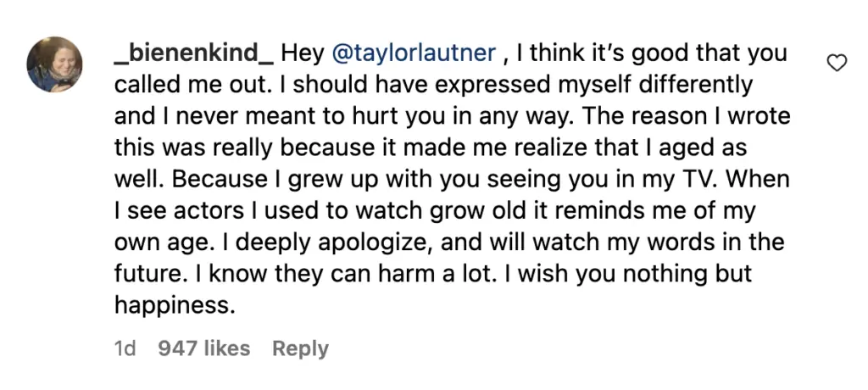Image resolution: width=868 pixels, height=390 pixels.
Task: Click the _bienenkind_ username
Action: click(193, 53)
